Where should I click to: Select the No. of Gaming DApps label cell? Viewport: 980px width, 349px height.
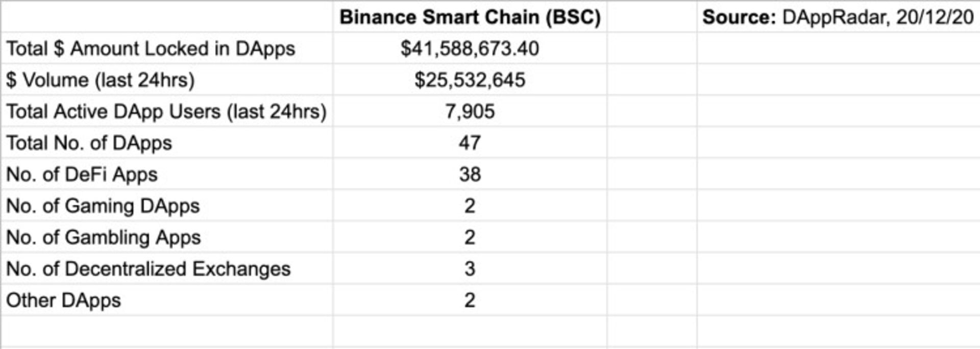coord(103,206)
